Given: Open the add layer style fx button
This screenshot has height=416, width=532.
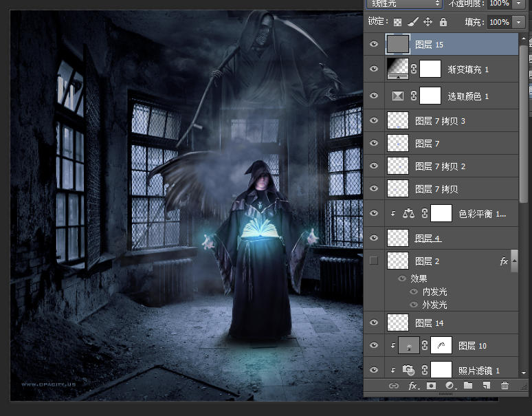Looking at the screenshot, I should [x=413, y=386].
